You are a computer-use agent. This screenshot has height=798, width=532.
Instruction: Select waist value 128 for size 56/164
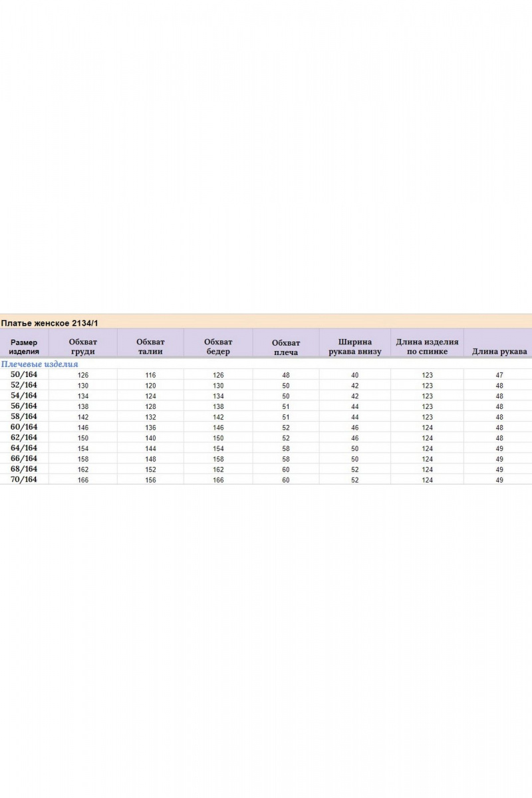click(x=150, y=406)
